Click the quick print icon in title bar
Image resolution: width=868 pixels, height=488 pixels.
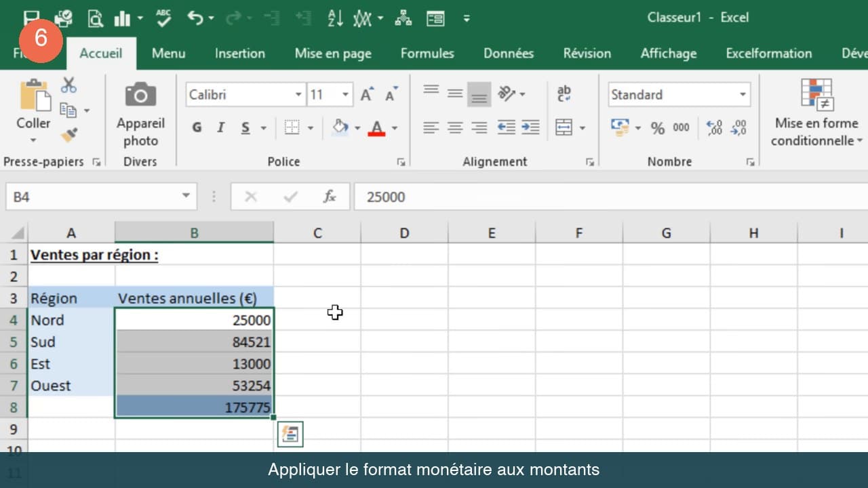coord(64,18)
